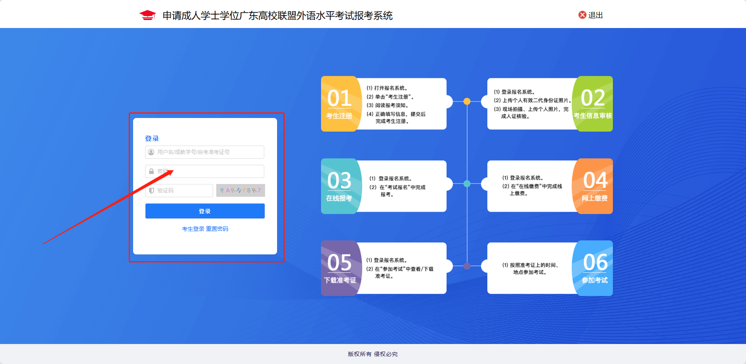Click the shield icon in captcha field

point(151,190)
